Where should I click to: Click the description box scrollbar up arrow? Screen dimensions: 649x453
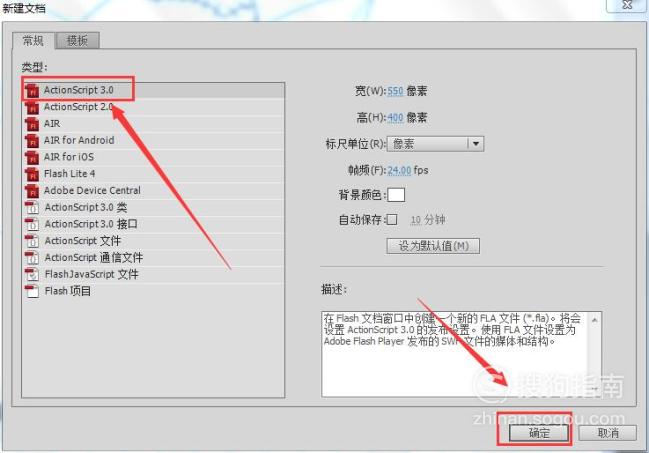point(595,320)
